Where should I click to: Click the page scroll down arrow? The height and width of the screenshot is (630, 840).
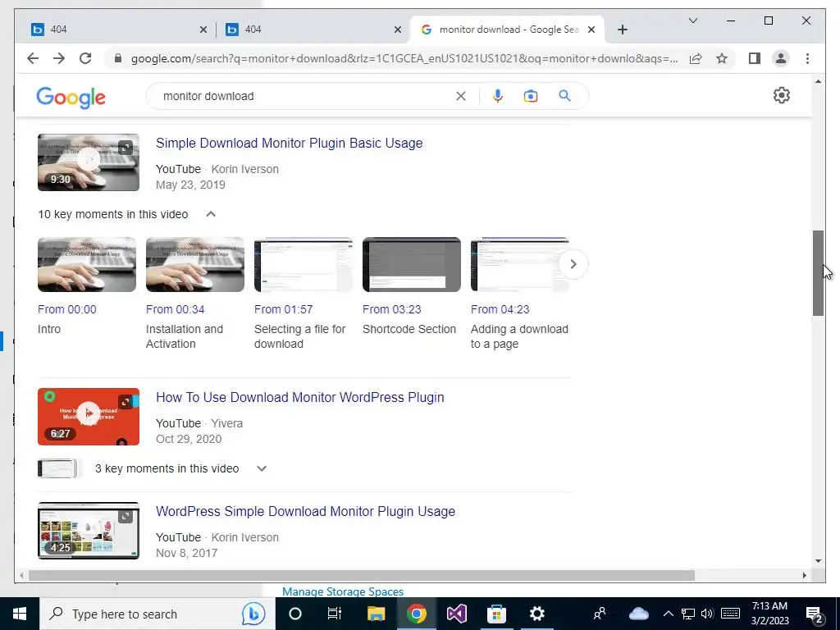818,561
